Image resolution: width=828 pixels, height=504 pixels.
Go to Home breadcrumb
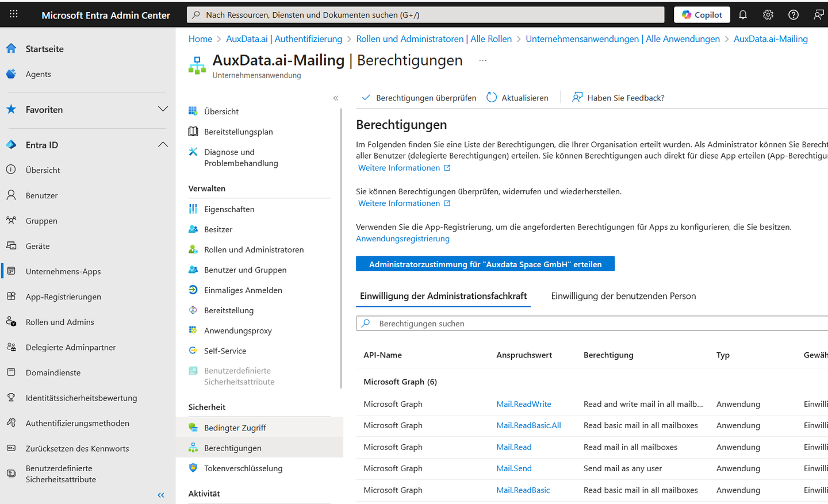point(200,39)
